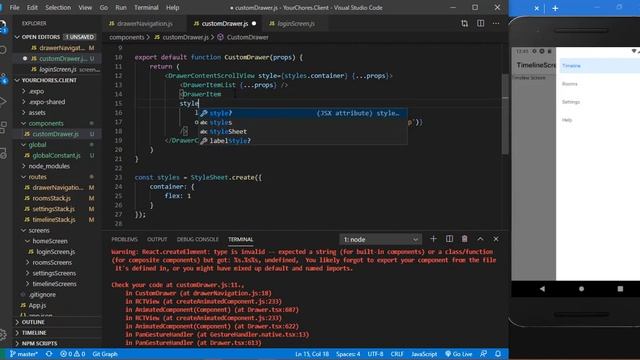Open Source Control in the activity bar
This screenshot has height=360, width=640.
(x=4, y=78)
